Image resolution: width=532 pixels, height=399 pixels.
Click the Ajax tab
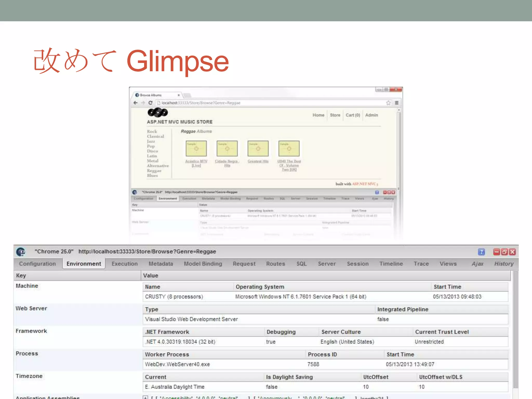pyautogui.click(x=477, y=264)
